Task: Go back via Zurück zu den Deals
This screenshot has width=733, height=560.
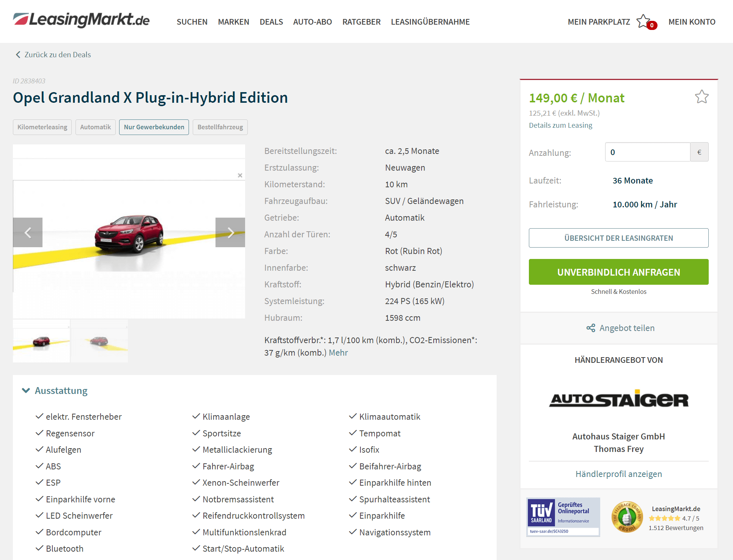Action: [x=58, y=55]
